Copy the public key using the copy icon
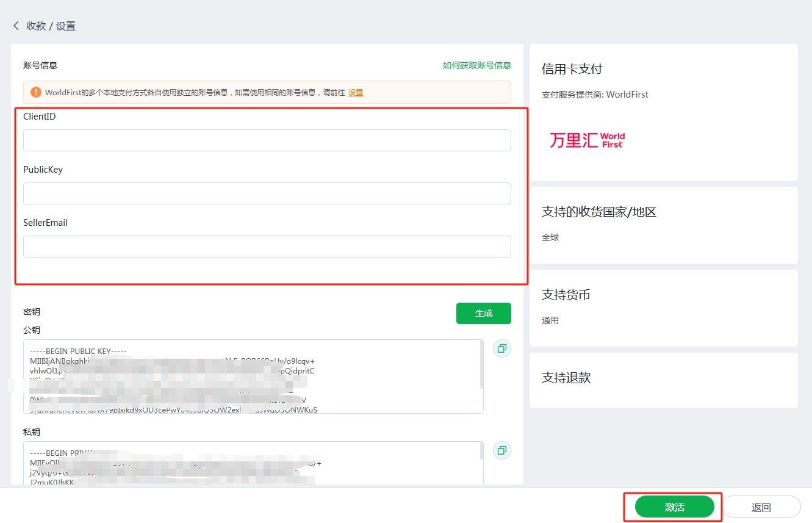The height and width of the screenshot is (523, 812). 501,348
